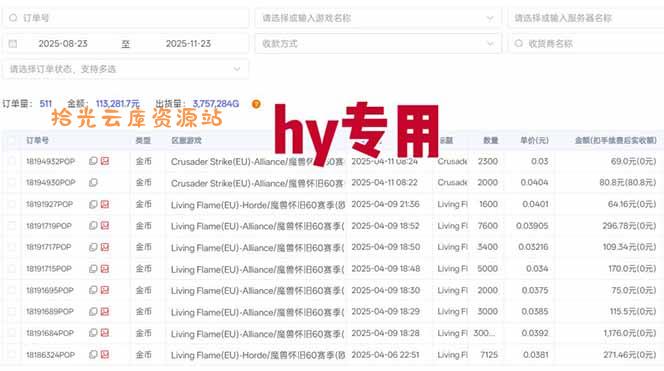Click the 数量 column header
The width and height of the screenshot is (664, 371).
[x=490, y=141]
